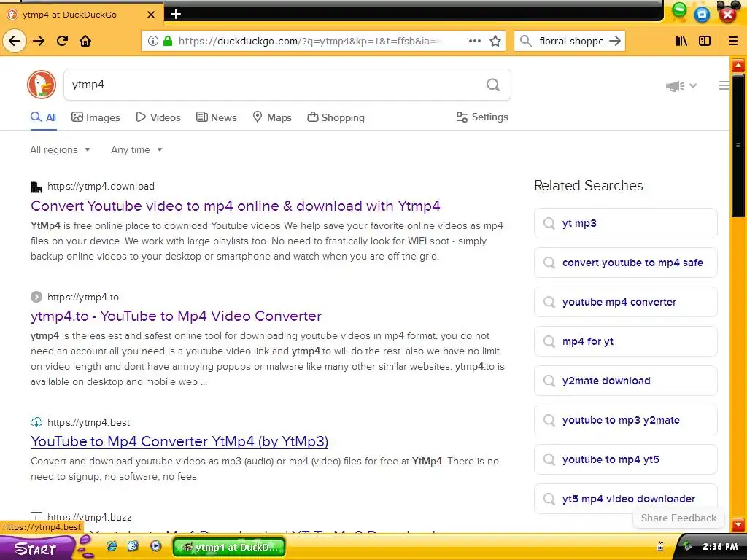The image size is (747, 560).
Task: Open the Library bookshelf icon
Action: click(682, 41)
